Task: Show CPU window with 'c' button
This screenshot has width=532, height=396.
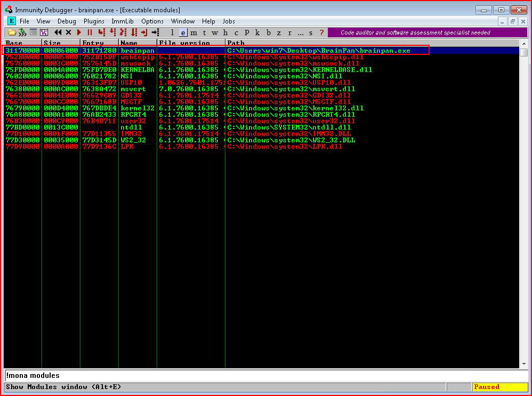Action: [237, 33]
